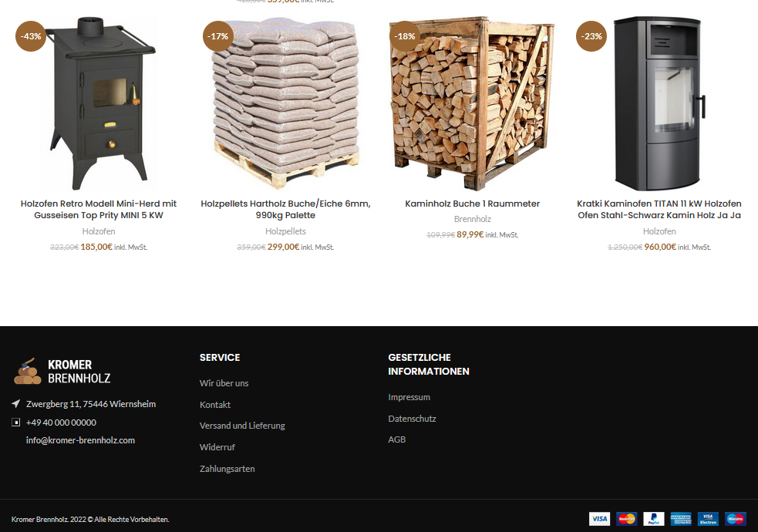Open the AGB link
Image resolution: width=758 pixels, height=532 pixels.
397,439
